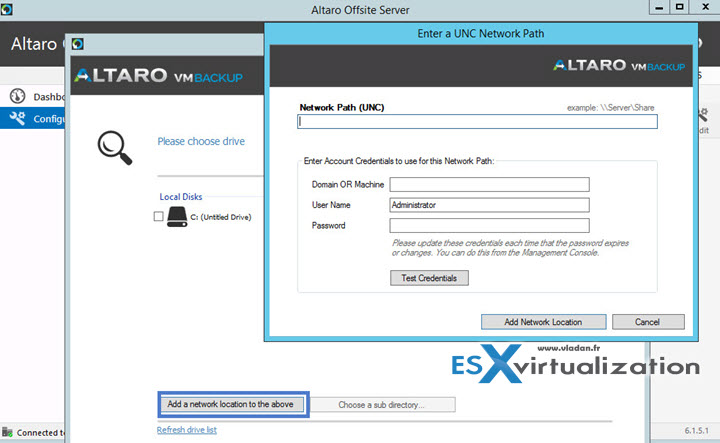Click the C: (Untitled Drive) label

[221, 217]
